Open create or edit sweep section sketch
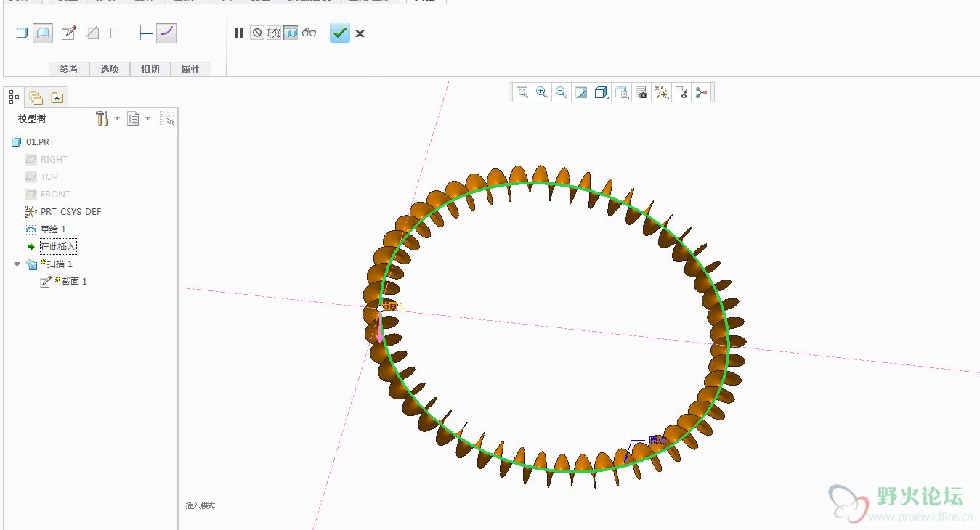Screen dimensions: 980x530 [69, 33]
